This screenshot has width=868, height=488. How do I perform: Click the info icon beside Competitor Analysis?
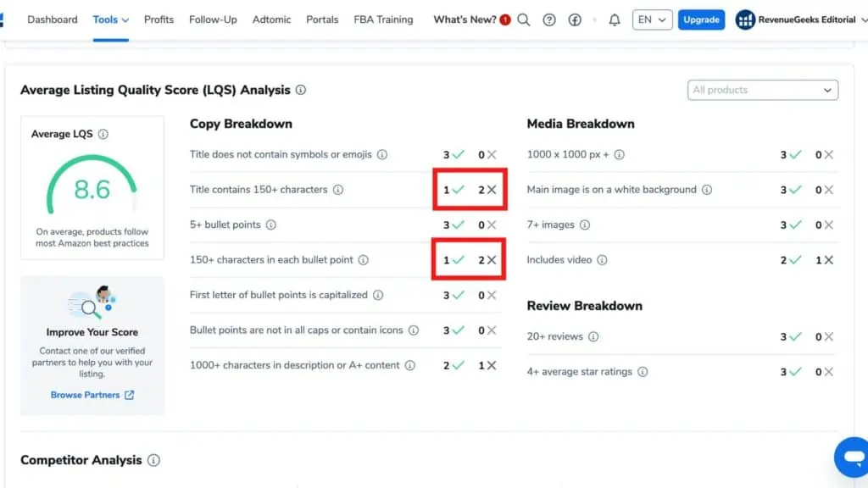pos(153,460)
